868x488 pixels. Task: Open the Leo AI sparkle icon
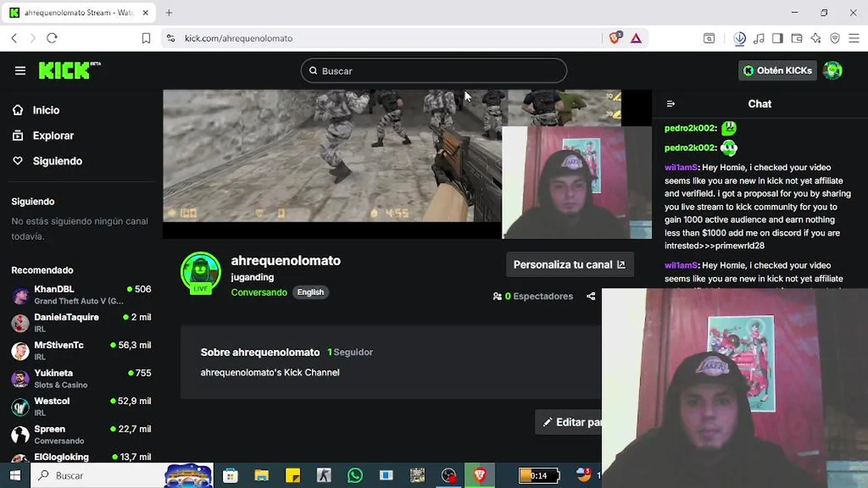click(816, 38)
